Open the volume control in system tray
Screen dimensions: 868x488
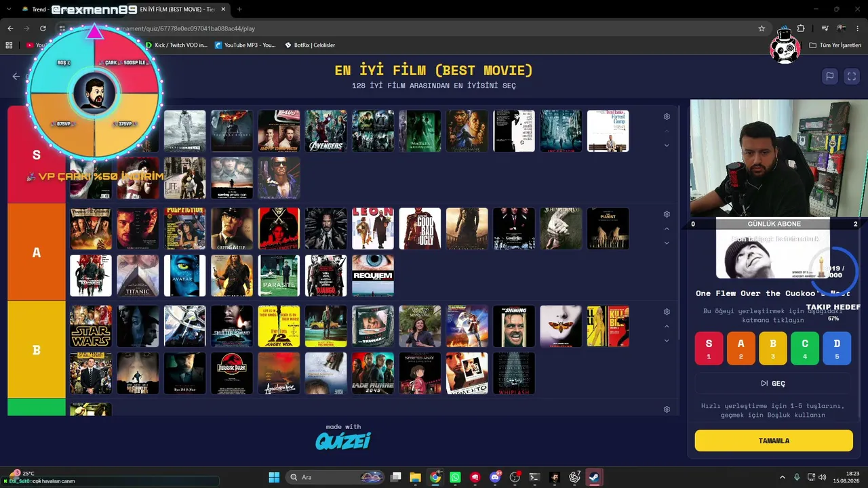(823, 477)
